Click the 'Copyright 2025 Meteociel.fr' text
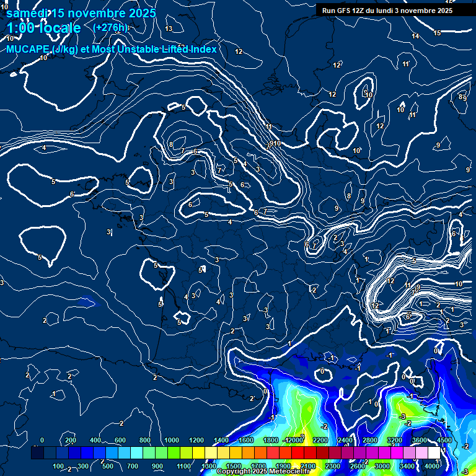476x476 pixels. click(x=263, y=471)
